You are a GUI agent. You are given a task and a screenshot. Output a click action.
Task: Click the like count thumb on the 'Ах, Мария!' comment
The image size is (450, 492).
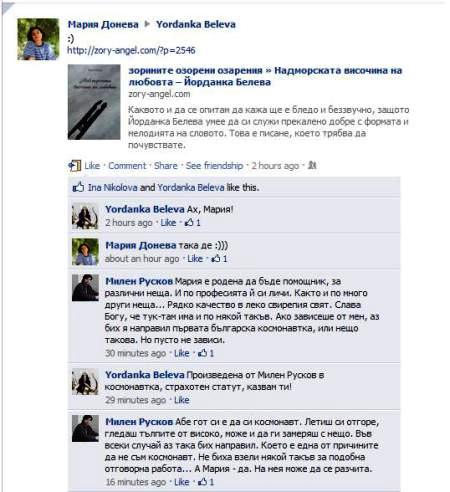[189, 222]
